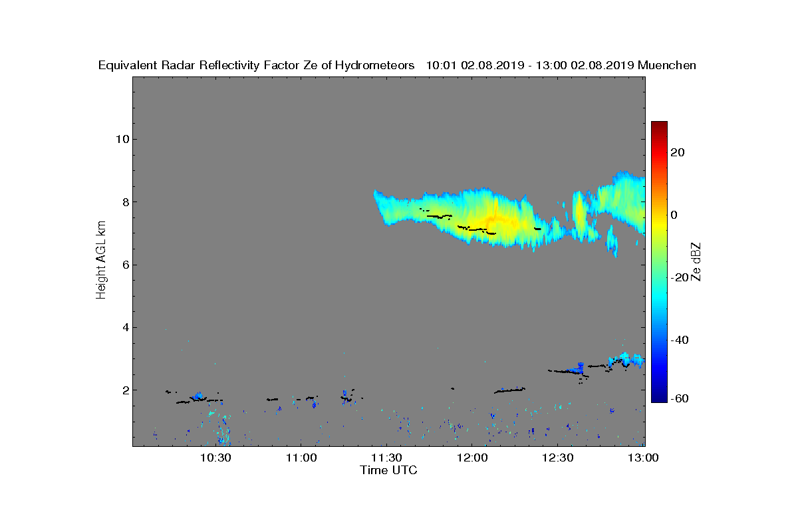The image size is (798, 532).
Task: Click the dark red top of colorbar
Action: pos(659,126)
